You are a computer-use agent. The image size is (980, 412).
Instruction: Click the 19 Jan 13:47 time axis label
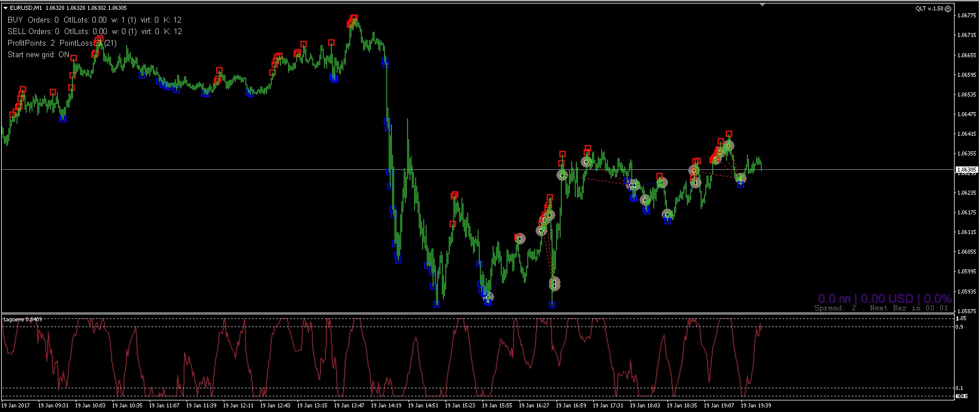(349, 406)
